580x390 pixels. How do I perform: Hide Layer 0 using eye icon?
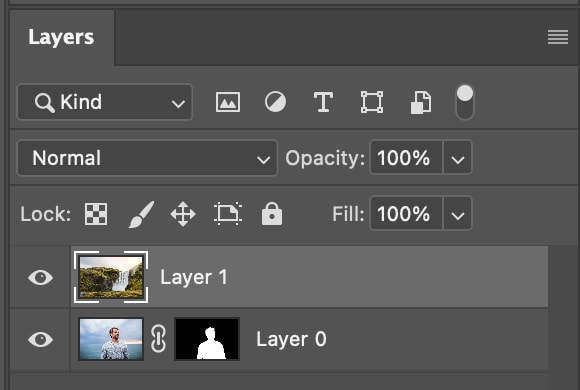click(40, 339)
